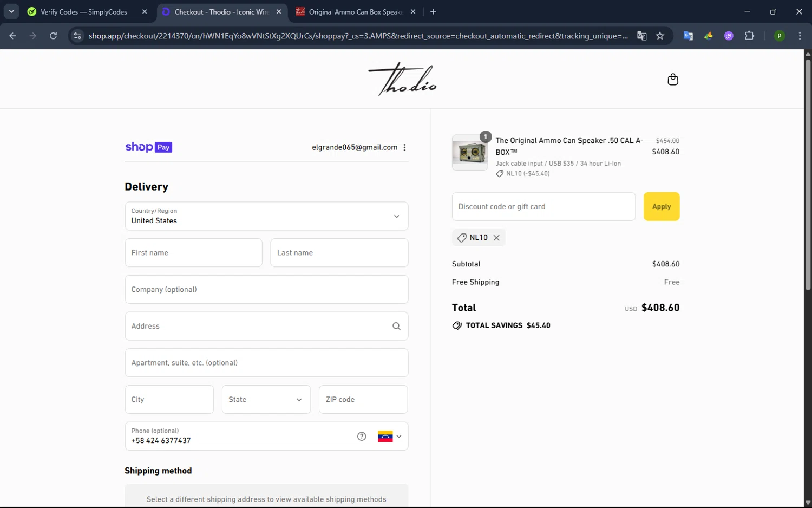
Task: Open the Extensions puzzle icon
Action: tap(749, 36)
